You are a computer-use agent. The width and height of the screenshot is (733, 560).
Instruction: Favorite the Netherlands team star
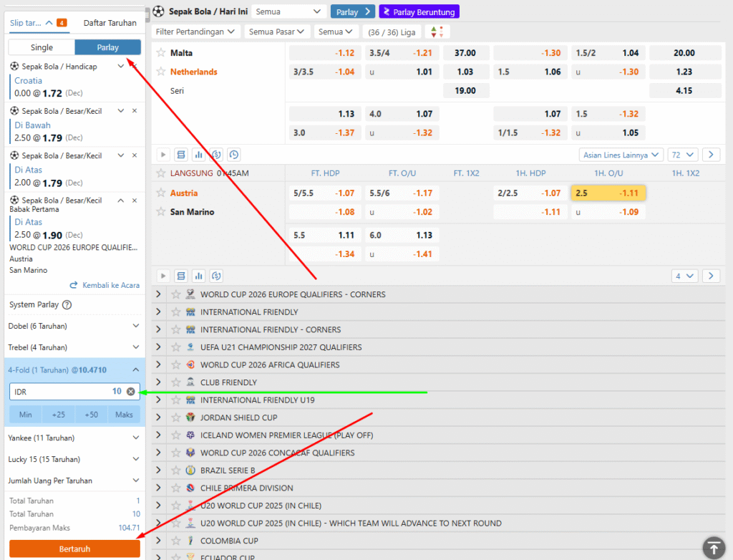[x=161, y=72]
